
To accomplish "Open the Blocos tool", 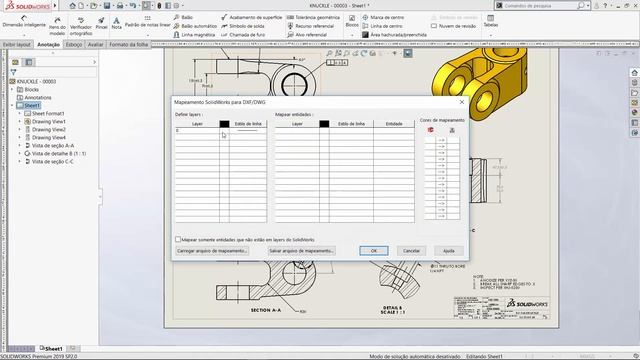I will coord(351,21).
